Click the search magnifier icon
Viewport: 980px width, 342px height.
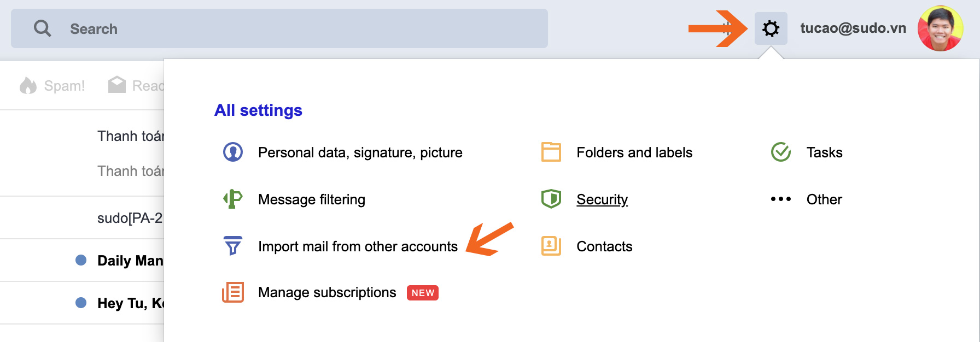[42, 28]
